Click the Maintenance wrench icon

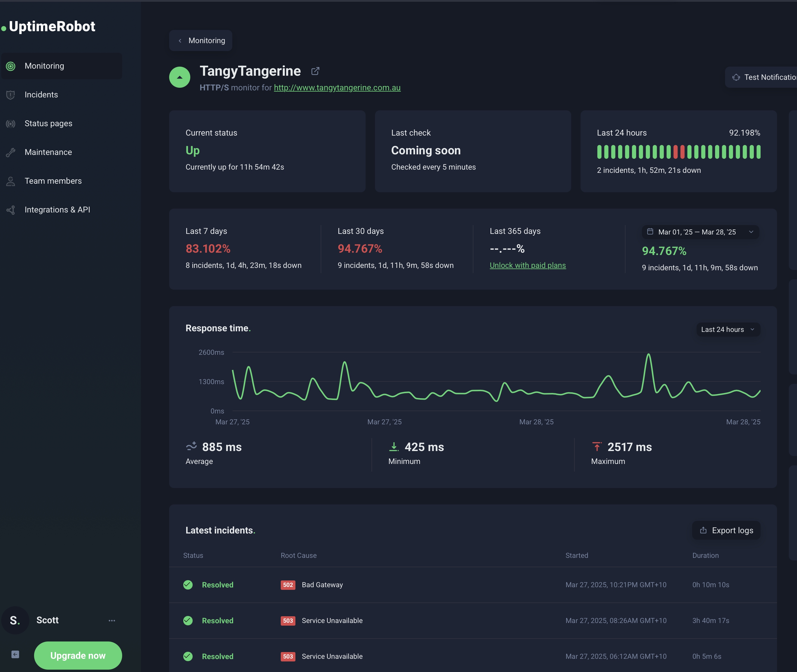11,152
